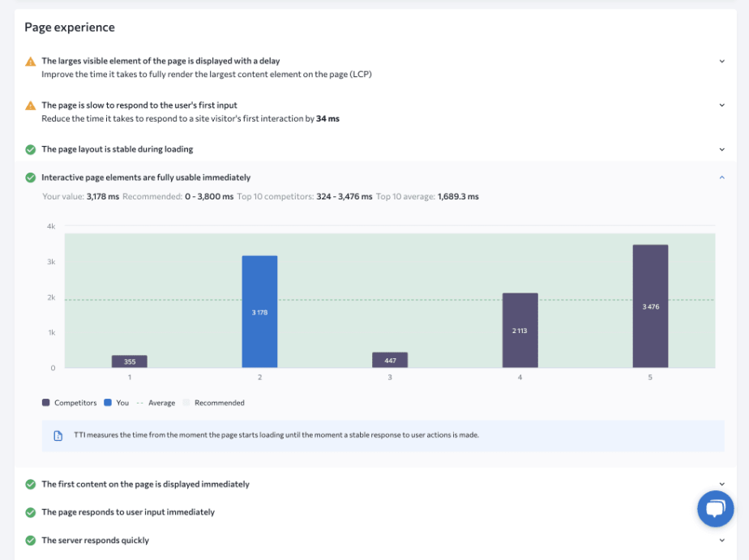Click the green check beside 'The server responds quickly'
Screen dimensions: 749x560
point(32,541)
